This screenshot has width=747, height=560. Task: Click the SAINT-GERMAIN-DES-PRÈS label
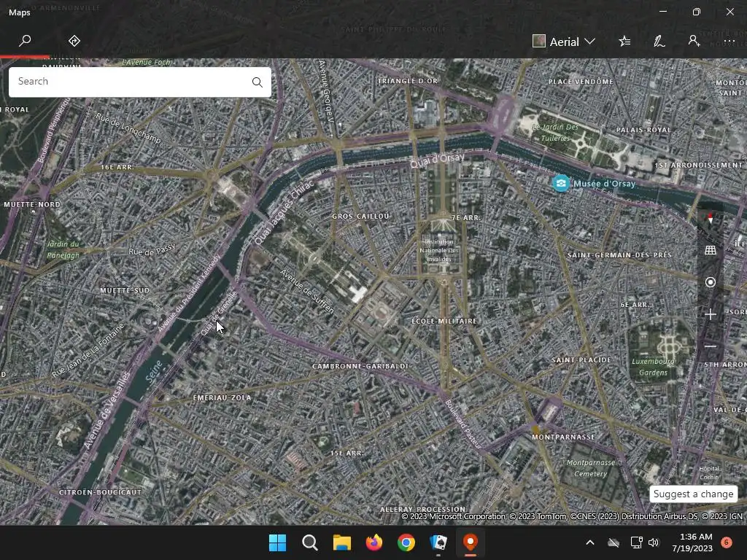pyautogui.click(x=619, y=255)
